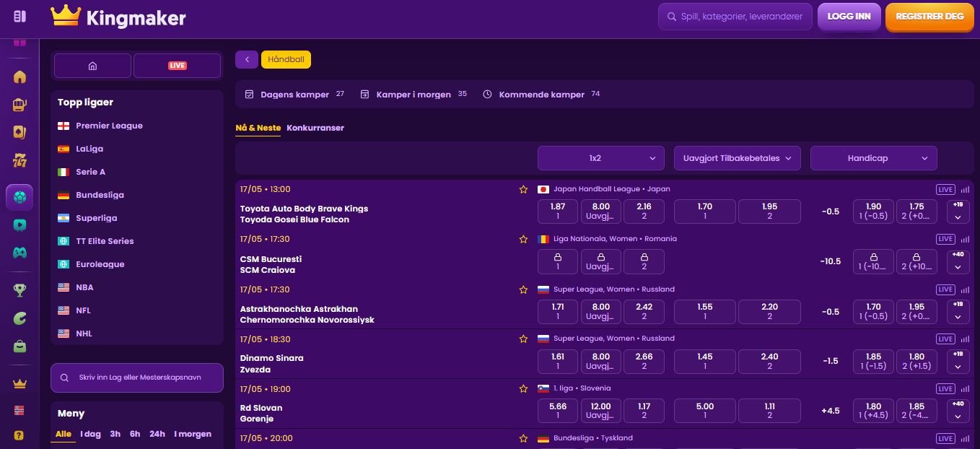
Task: Open stats bars icon for Toyota match
Action: coord(965,190)
